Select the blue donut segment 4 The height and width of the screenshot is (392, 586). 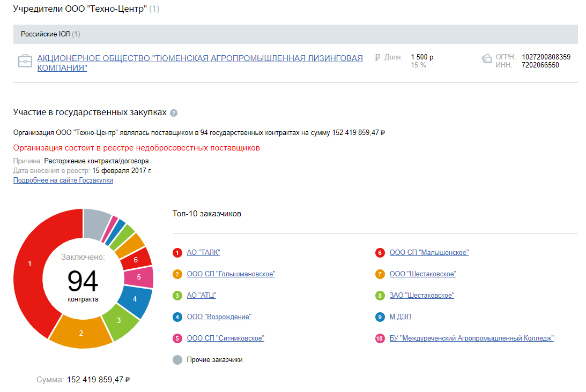point(135,299)
